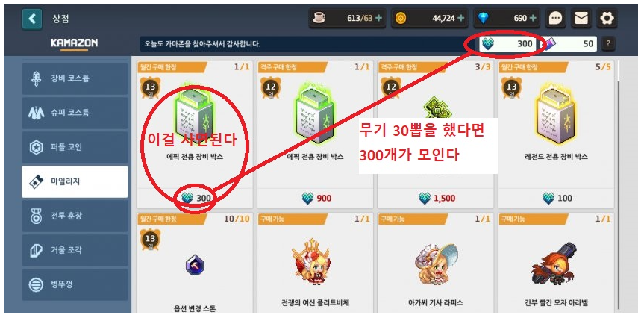
Task: Select the 슈퍼 코스튬 category
Action: click(75, 113)
